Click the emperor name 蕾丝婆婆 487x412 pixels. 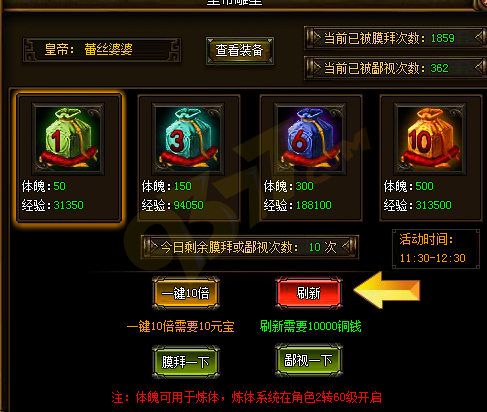(108, 50)
